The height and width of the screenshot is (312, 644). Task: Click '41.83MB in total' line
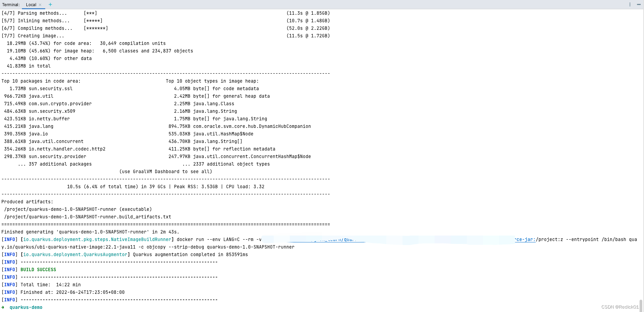(x=29, y=66)
